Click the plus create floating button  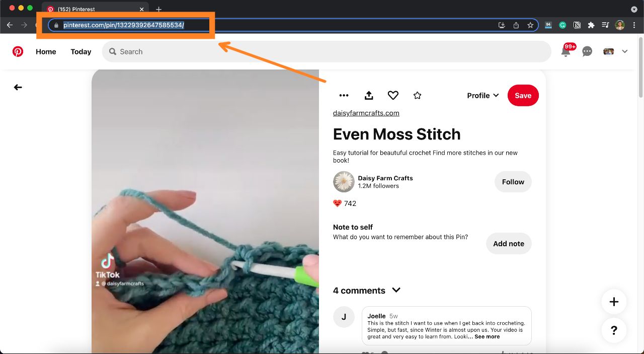click(x=614, y=302)
